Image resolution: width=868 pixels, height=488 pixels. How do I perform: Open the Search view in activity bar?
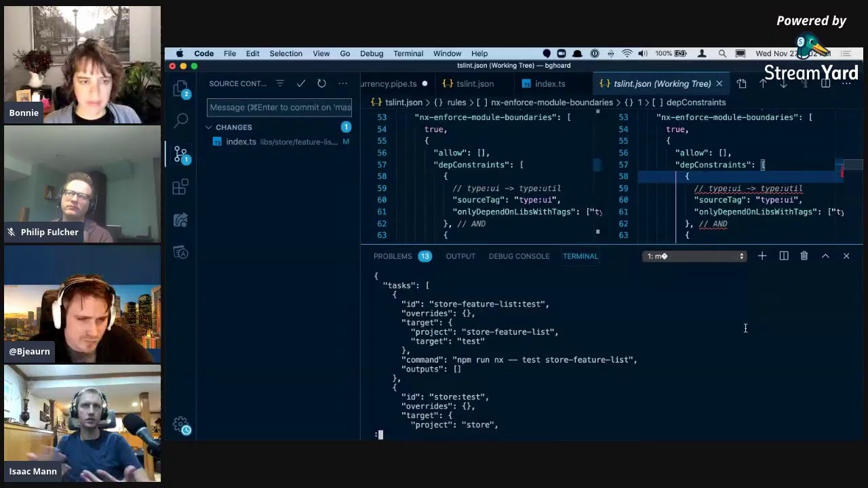click(x=180, y=121)
